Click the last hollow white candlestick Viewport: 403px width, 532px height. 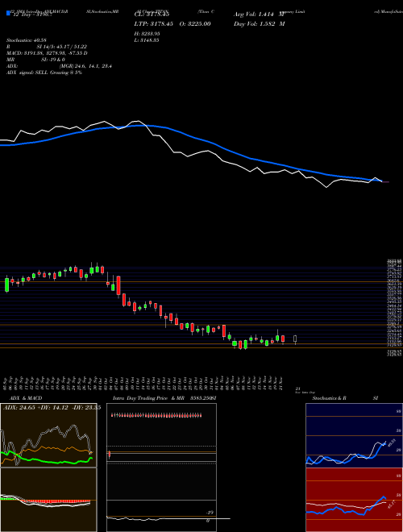coord(295,339)
